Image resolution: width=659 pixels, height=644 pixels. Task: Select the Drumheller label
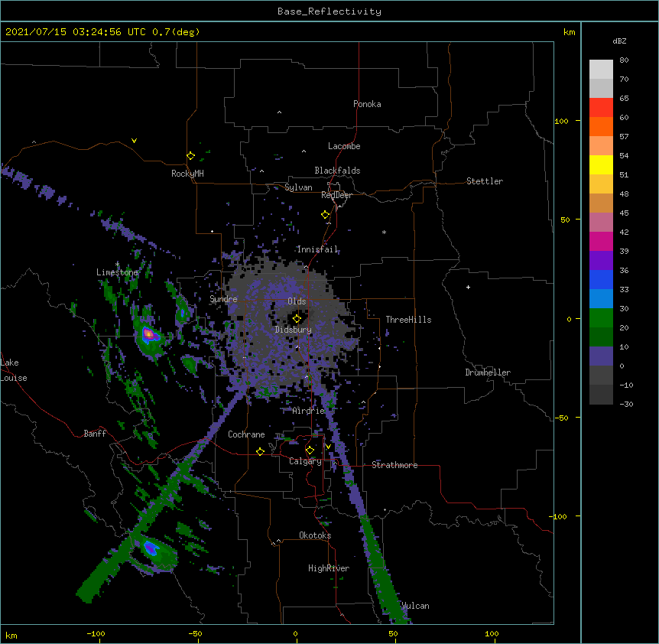[x=488, y=372]
